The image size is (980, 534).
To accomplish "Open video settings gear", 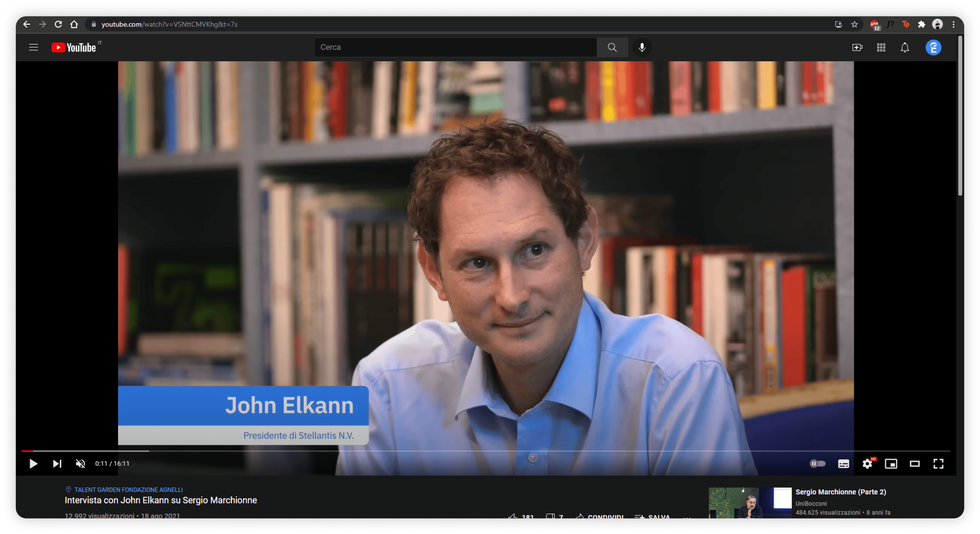I will (x=867, y=464).
